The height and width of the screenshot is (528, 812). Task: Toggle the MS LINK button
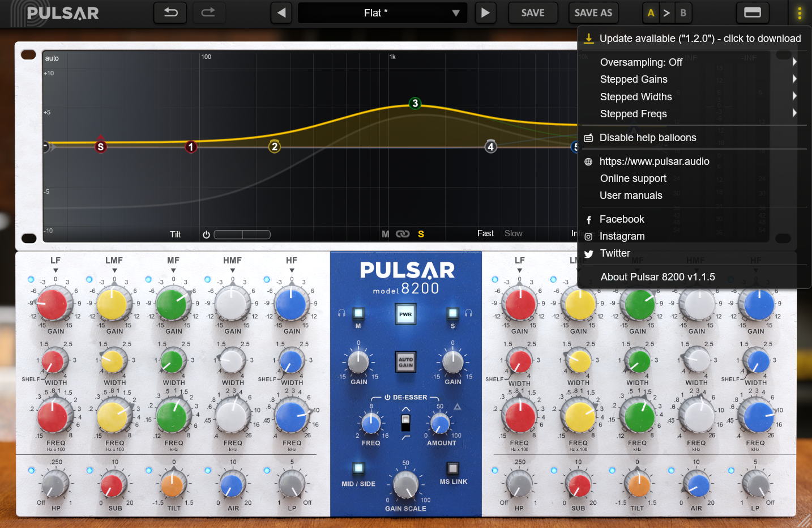coord(452,469)
